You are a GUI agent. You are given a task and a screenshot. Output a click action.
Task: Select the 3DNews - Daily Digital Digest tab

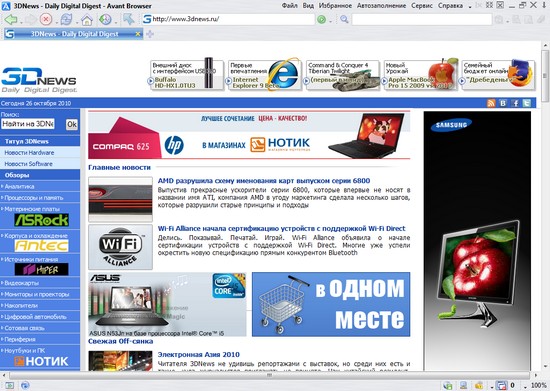pos(74,34)
